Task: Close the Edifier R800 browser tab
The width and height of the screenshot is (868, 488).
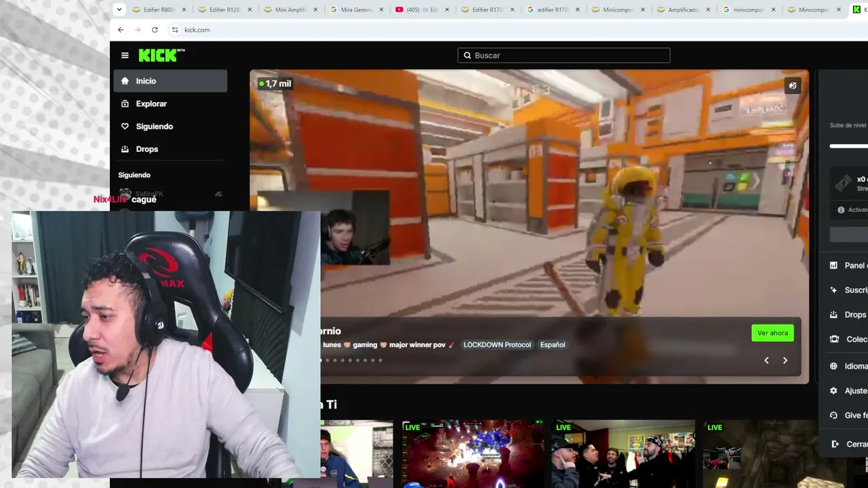Action: [x=184, y=9]
